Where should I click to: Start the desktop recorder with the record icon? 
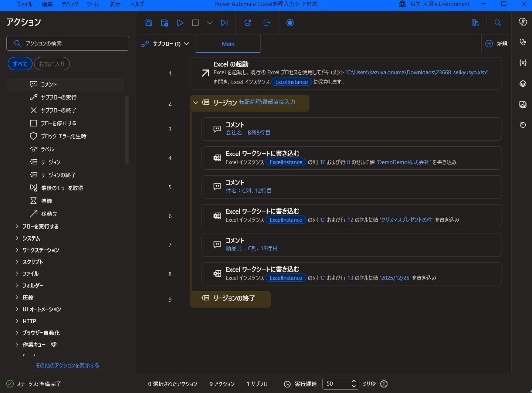pos(290,23)
